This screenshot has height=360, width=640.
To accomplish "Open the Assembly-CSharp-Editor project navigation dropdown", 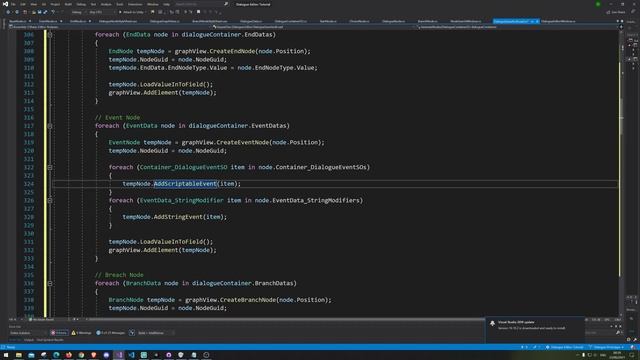I will (x=110, y=27).
